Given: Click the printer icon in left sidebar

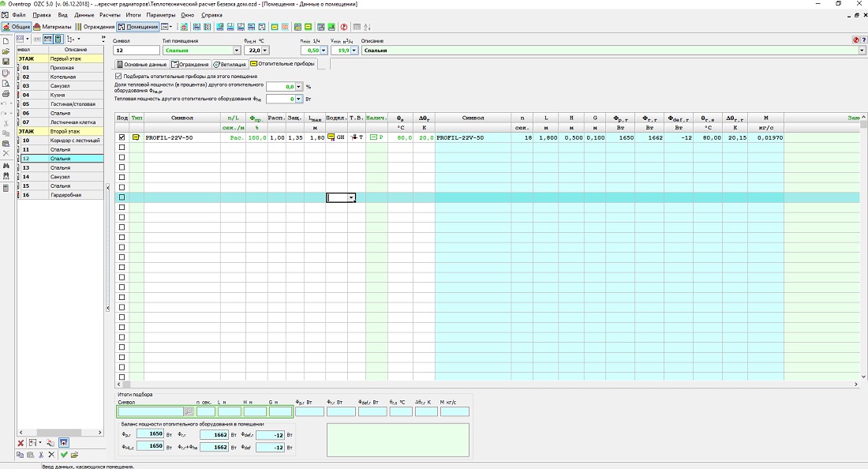Looking at the screenshot, I should coord(6,93).
